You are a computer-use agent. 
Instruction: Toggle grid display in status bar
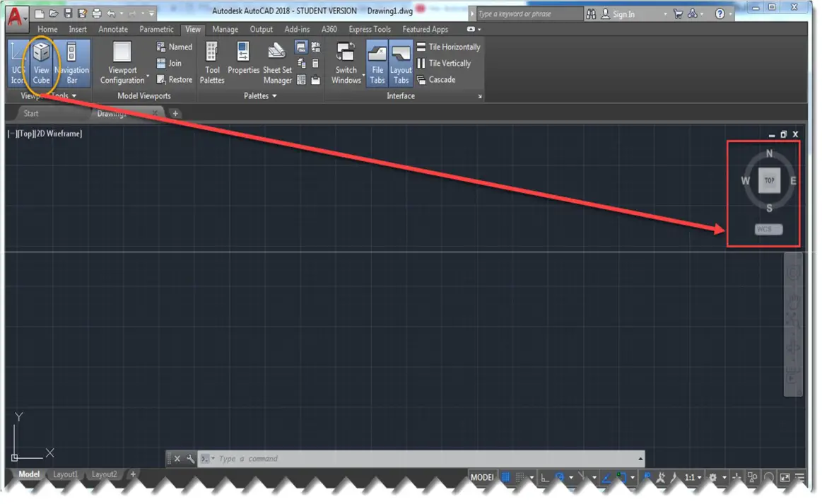coord(505,477)
